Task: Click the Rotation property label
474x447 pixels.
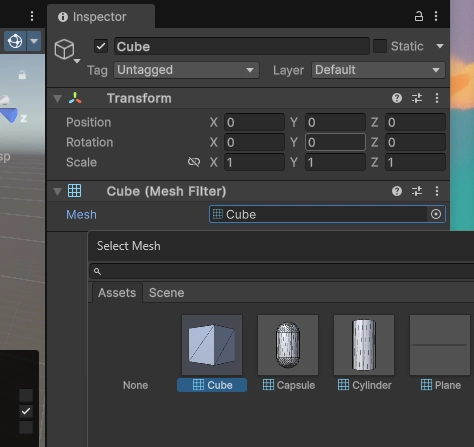Action: pos(90,142)
